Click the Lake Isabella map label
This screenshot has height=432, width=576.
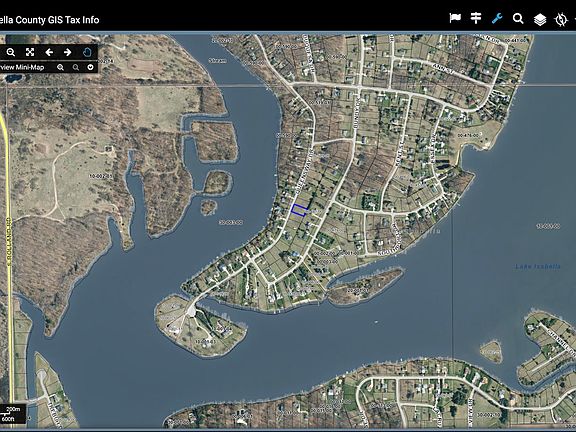point(538,266)
